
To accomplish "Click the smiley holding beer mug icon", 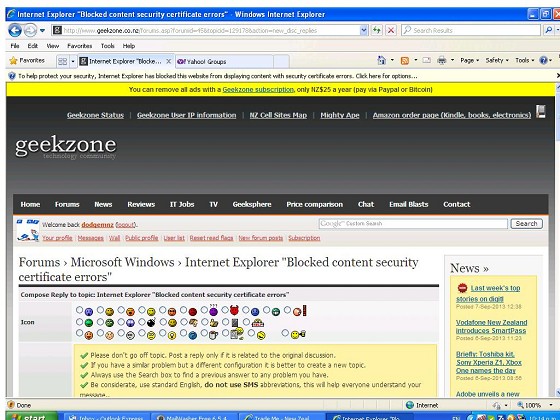I will pyautogui.click(x=299, y=335).
